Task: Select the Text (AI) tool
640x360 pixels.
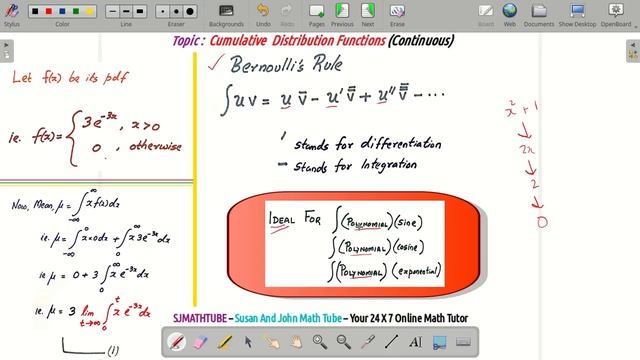Action: [x=416, y=342]
